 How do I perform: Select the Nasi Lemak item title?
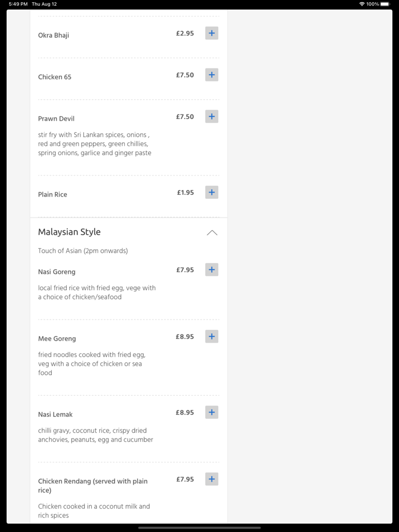point(55,414)
